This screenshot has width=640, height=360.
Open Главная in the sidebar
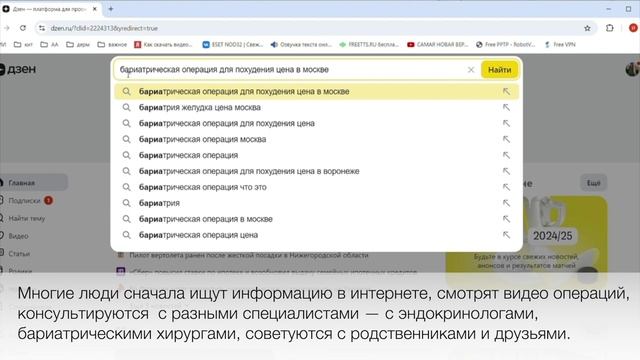[x=33, y=183]
